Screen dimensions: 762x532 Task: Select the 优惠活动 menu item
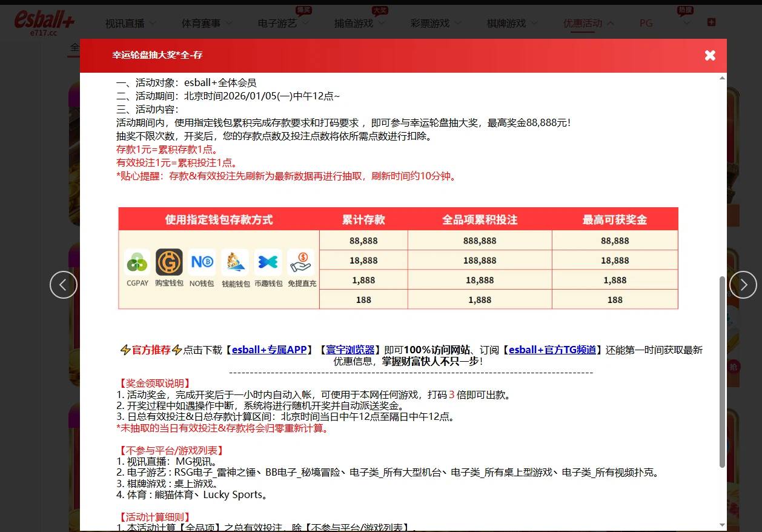[x=583, y=23]
